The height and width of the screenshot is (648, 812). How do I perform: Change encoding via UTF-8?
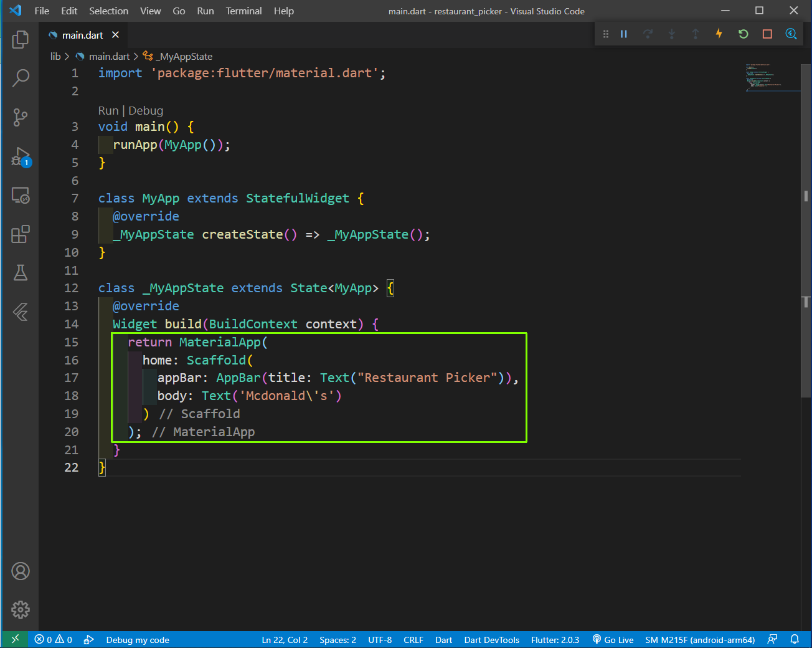point(380,639)
